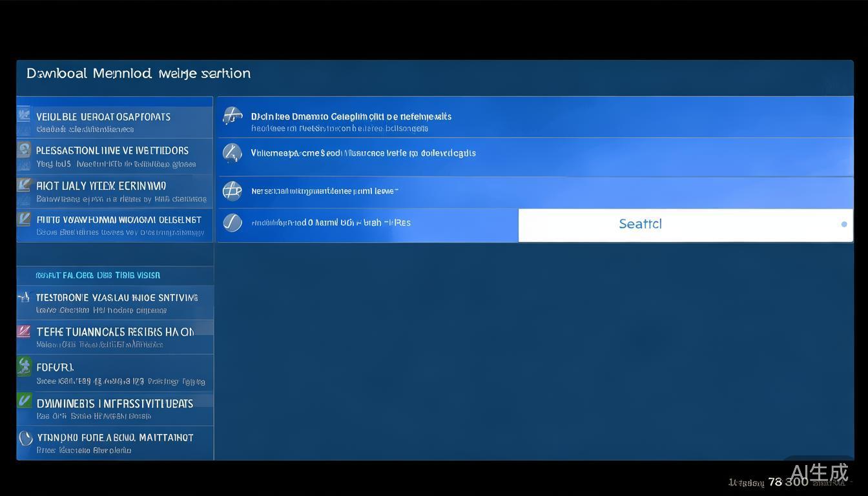The height and width of the screenshot is (496, 868).
Task: Select the DYNNINEBIS INFFRSSTYITLUBATS menu item
Action: (115, 404)
